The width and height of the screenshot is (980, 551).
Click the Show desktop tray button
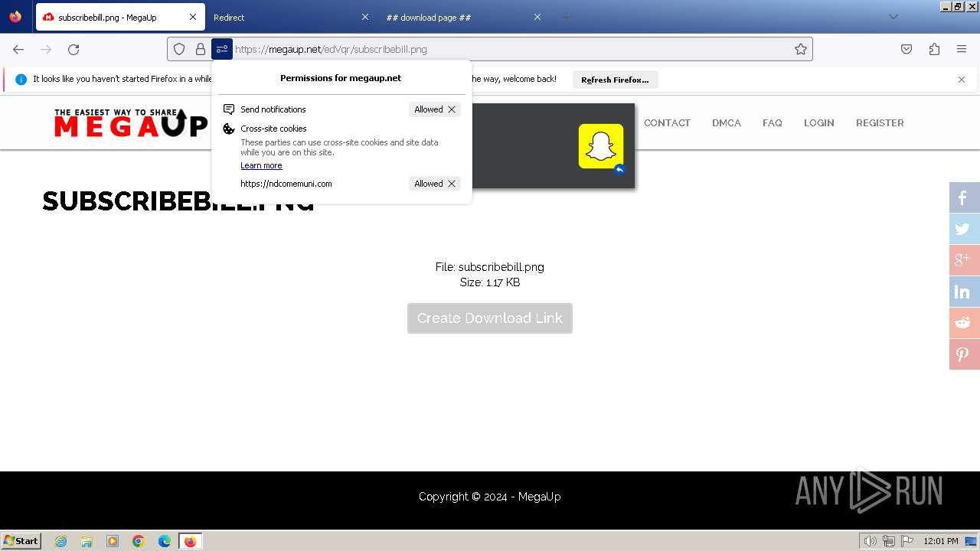971,541
